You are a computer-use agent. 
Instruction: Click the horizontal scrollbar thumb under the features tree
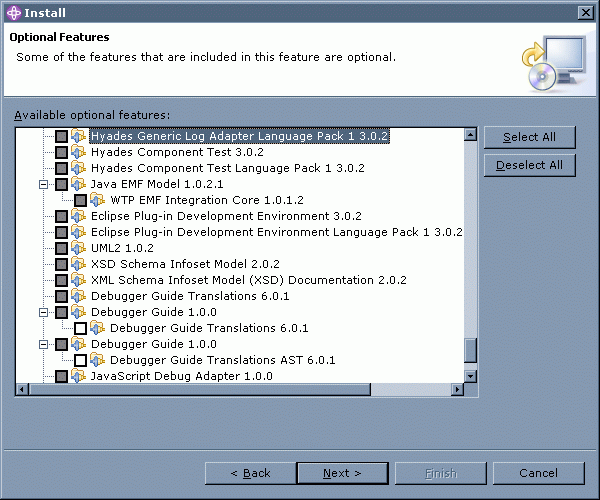200,389
